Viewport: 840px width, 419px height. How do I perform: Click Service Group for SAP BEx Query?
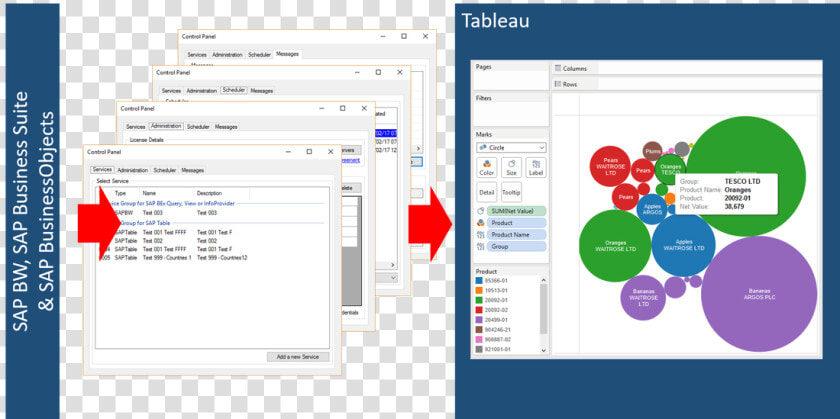(170, 203)
